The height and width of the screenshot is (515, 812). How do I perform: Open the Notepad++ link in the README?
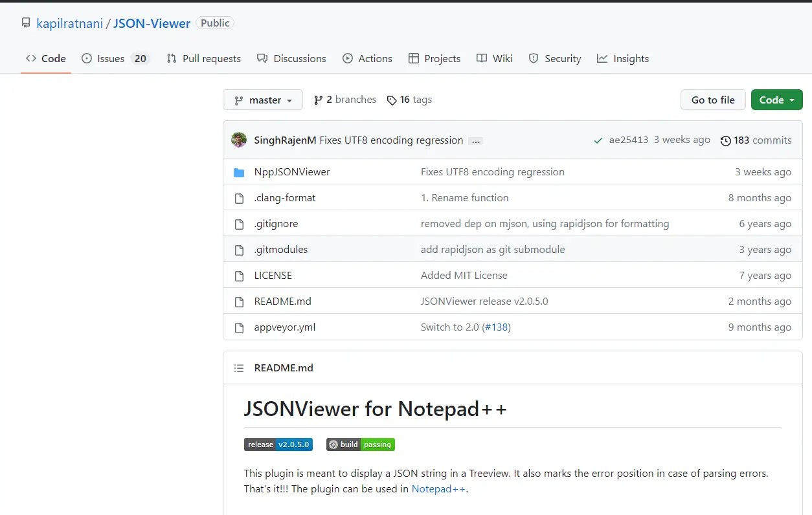[438, 488]
